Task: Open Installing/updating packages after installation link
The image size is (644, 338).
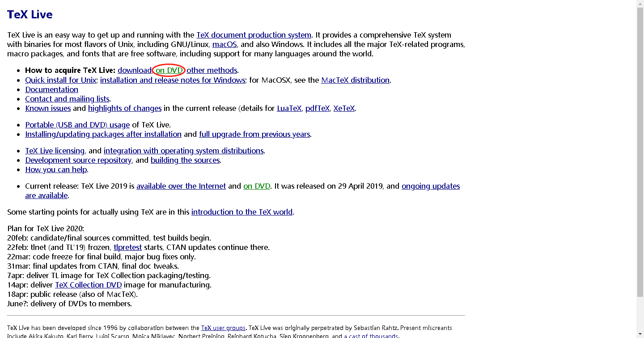Action: [x=103, y=134]
